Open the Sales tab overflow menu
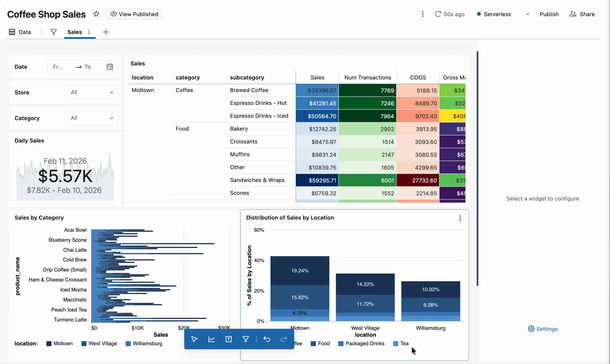The image size is (610, 364). pyautogui.click(x=89, y=32)
